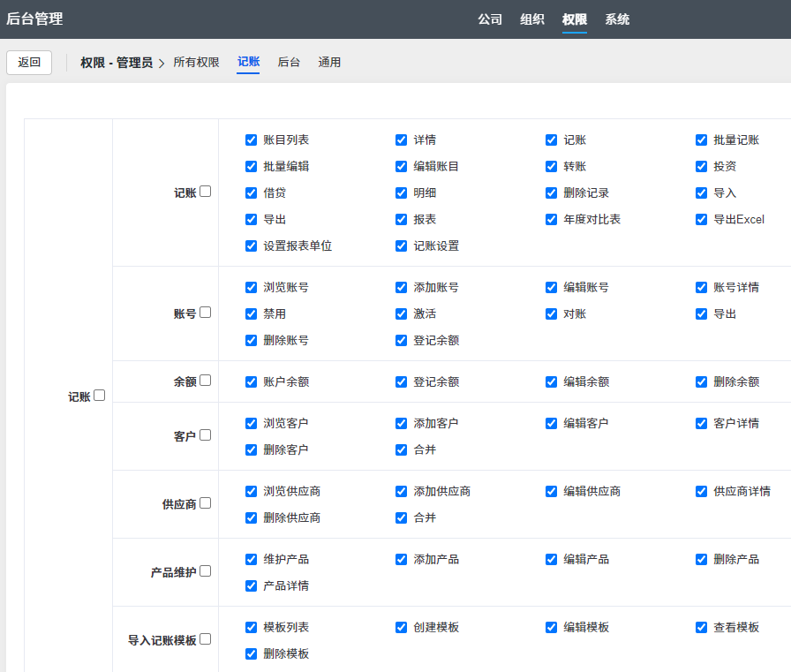Uncheck the 添加产品 permission

pos(401,560)
